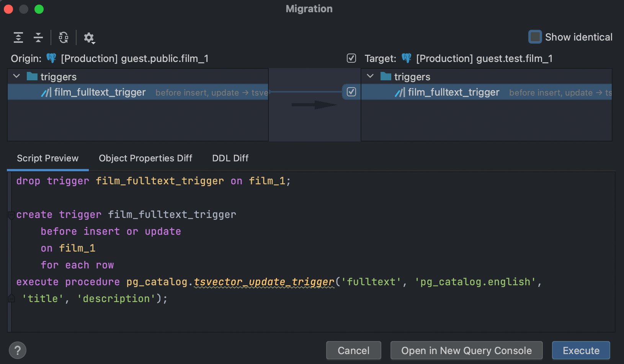Open the DDL Diff tab

[230, 158]
